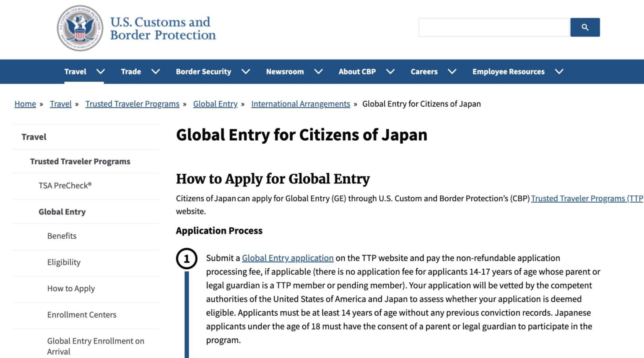Click inside the search input field
644x358 pixels.
click(493, 27)
